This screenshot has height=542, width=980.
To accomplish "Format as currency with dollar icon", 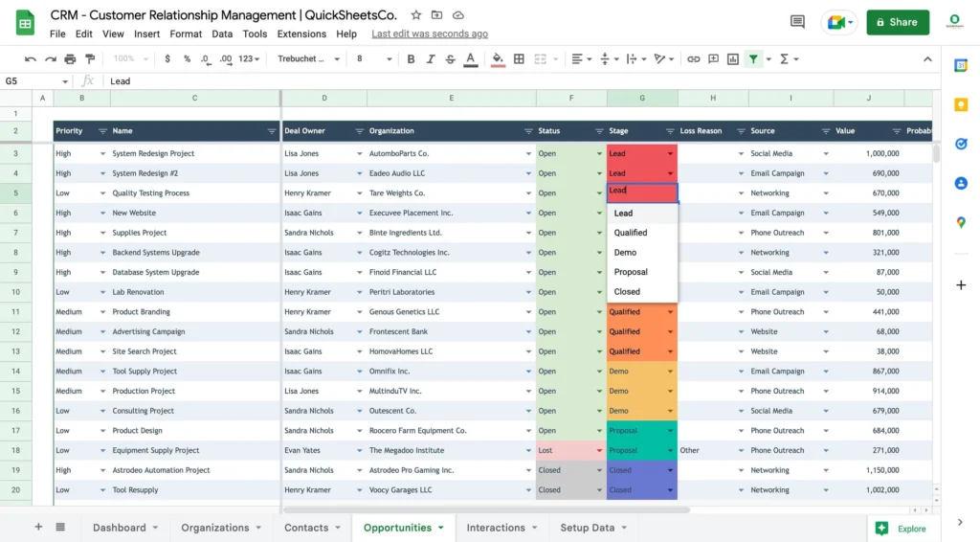I will point(167,58).
